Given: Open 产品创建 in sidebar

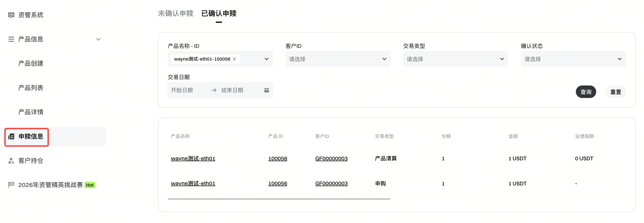Looking at the screenshot, I should (x=31, y=63).
